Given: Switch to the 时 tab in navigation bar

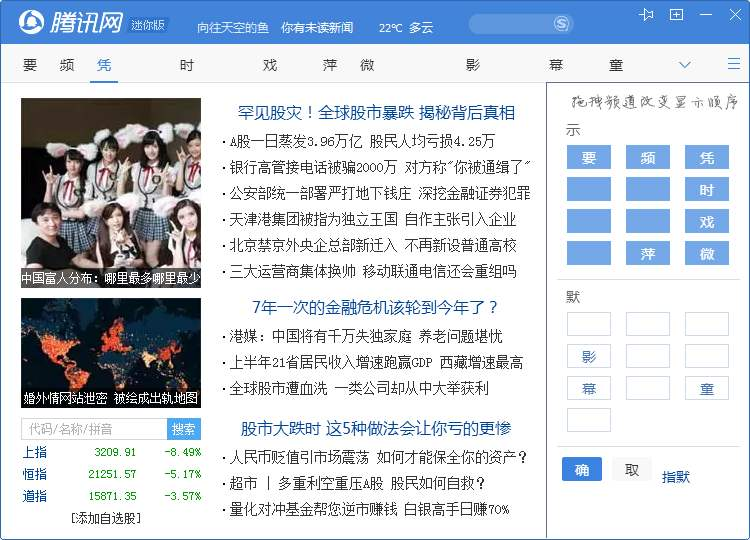Looking at the screenshot, I should point(187,65).
